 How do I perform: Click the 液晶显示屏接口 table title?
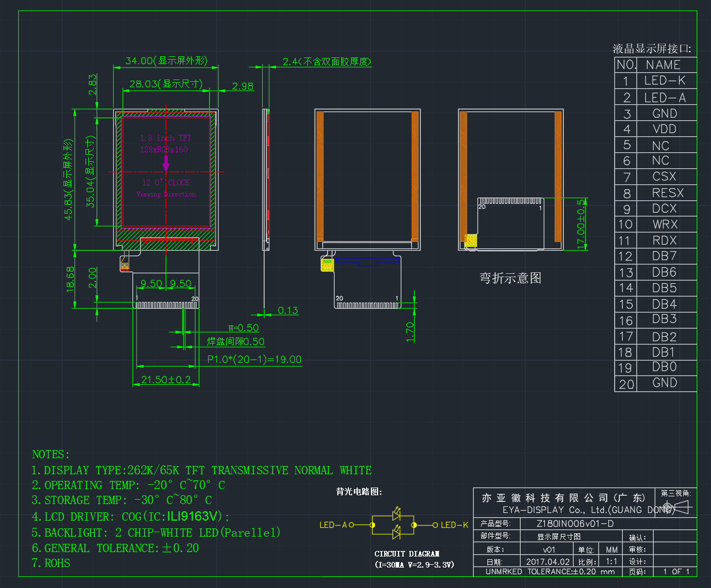click(652, 49)
